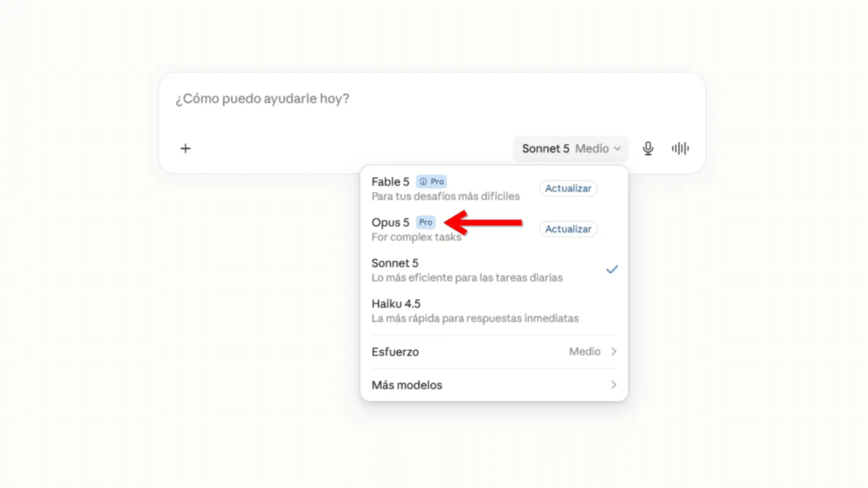Click the plus attachment icon

coord(186,148)
